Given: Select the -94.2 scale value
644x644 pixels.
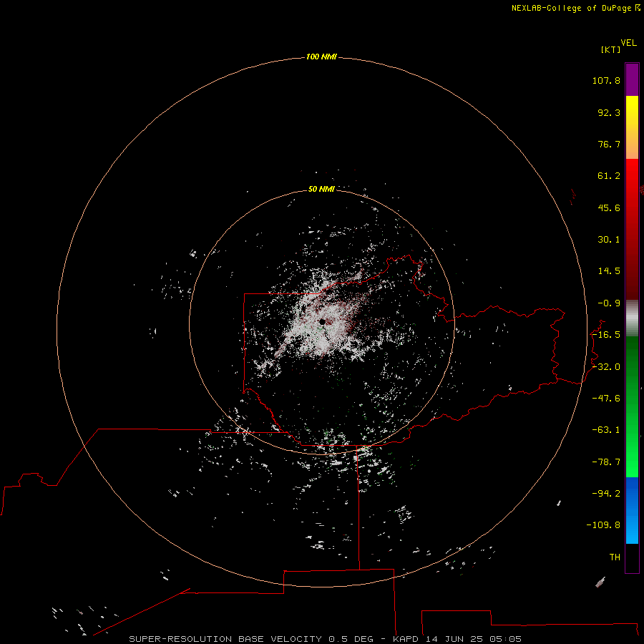Looking at the screenshot, I should 606,493.
